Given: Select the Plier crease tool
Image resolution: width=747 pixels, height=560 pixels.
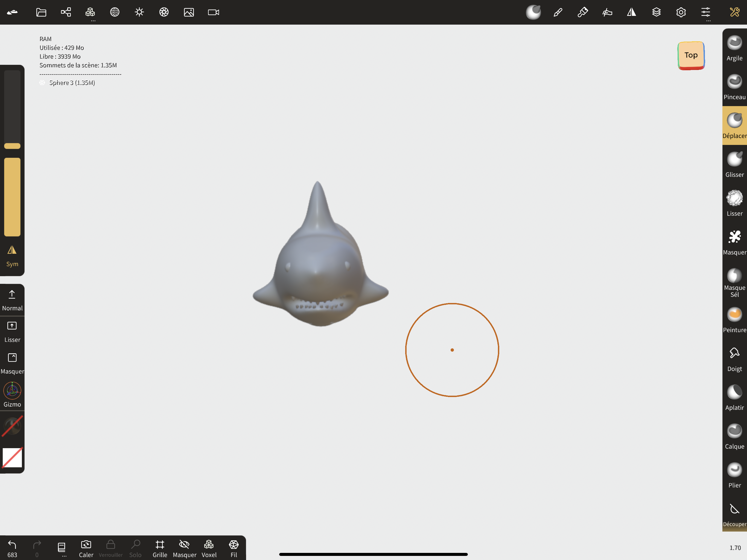Looking at the screenshot, I should (x=734, y=475).
